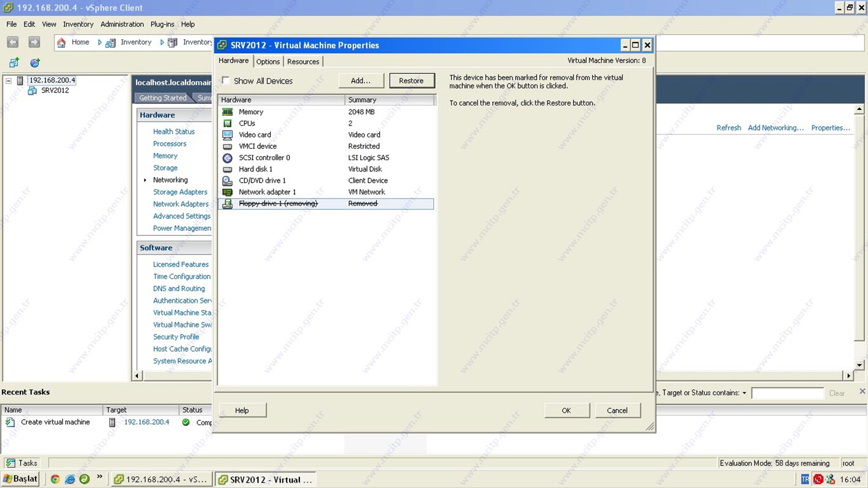Viewport: 868px width, 488px height.
Task: Open Chrome from the quick launch
Action: click(x=55, y=479)
